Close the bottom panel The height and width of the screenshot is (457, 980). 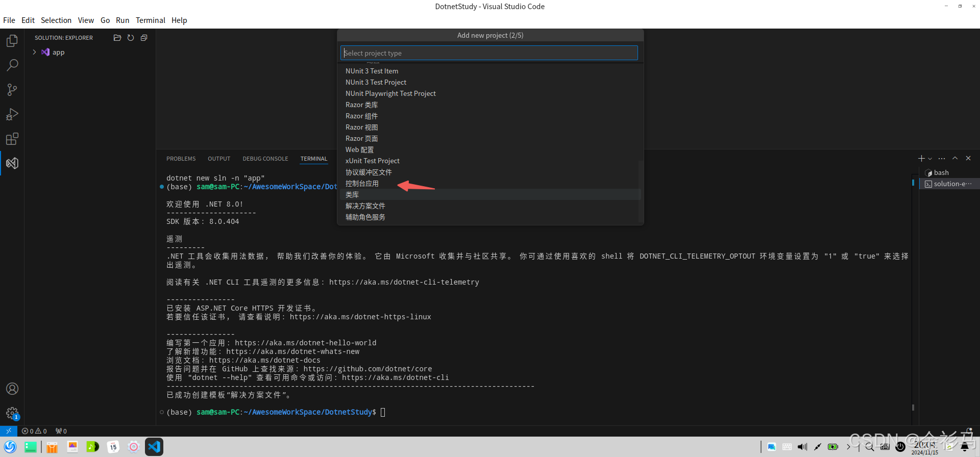968,159
